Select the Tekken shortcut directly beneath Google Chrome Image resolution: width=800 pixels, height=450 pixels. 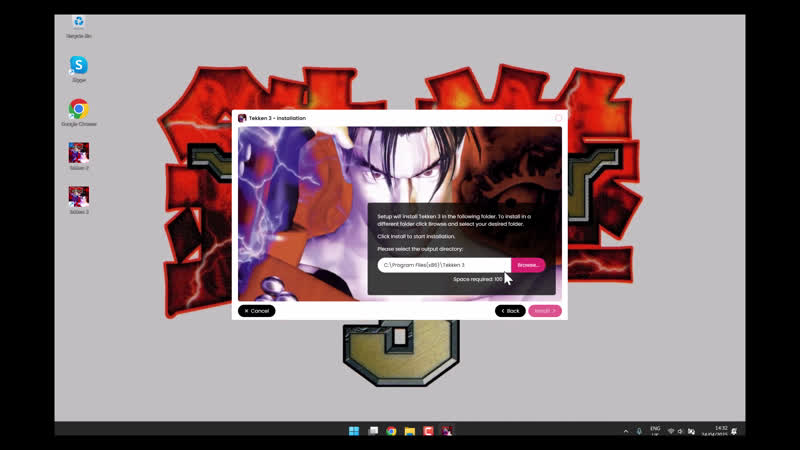pyautogui.click(x=79, y=157)
